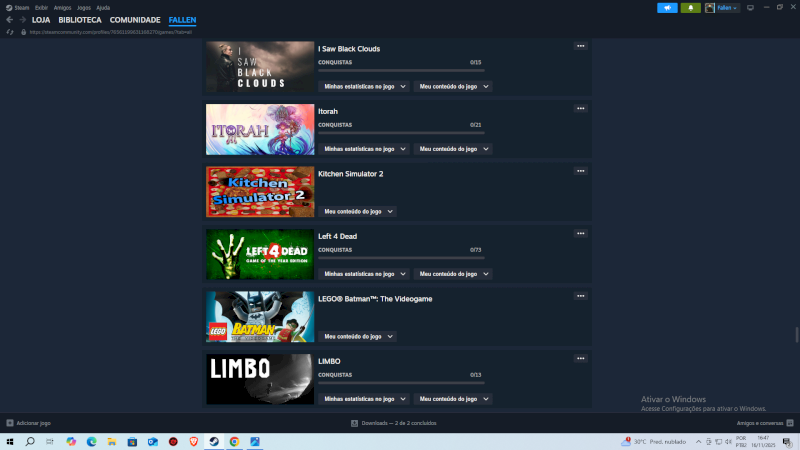Open the Kitchen Simulator 2 title link

[351, 174]
